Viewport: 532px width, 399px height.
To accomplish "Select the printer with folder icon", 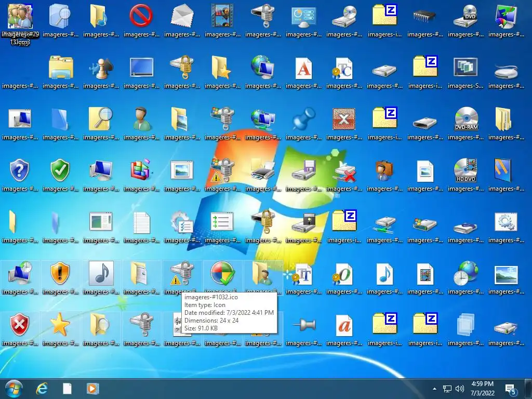I will click(x=263, y=170).
